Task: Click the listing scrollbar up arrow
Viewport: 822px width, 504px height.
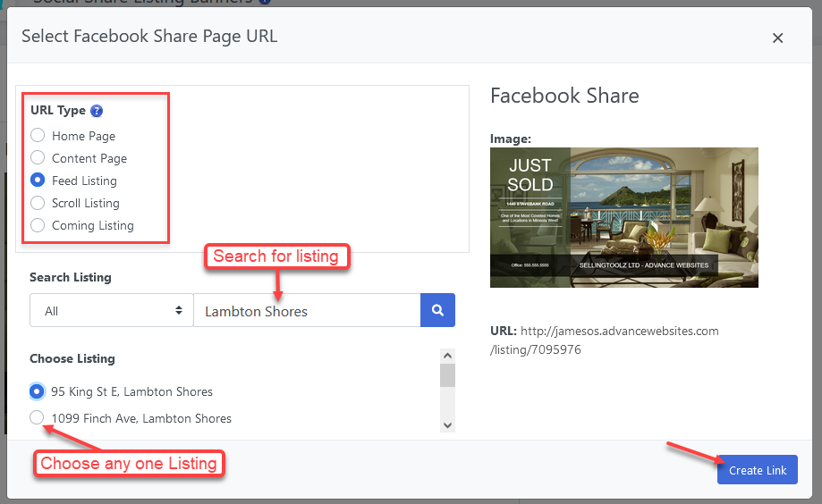Action: pyautogui.click(x=448, y=355)
